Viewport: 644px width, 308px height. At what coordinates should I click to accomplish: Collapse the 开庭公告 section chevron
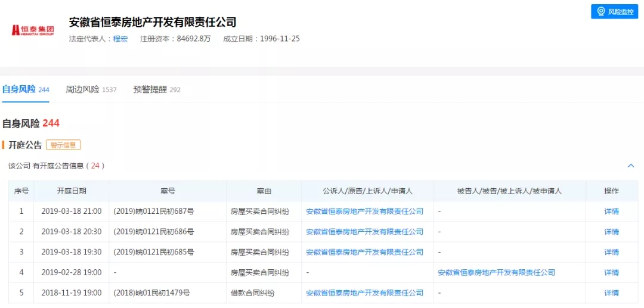(631, 166)
